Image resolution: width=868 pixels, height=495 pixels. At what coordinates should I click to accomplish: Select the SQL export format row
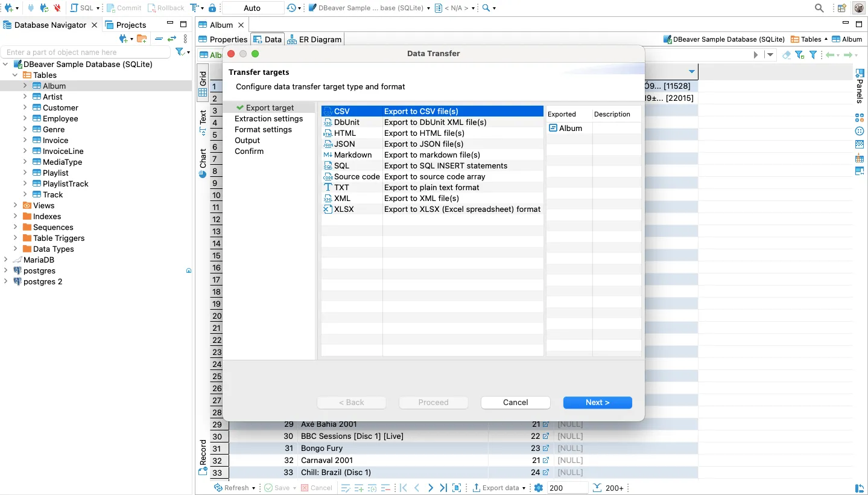[432, 165]
